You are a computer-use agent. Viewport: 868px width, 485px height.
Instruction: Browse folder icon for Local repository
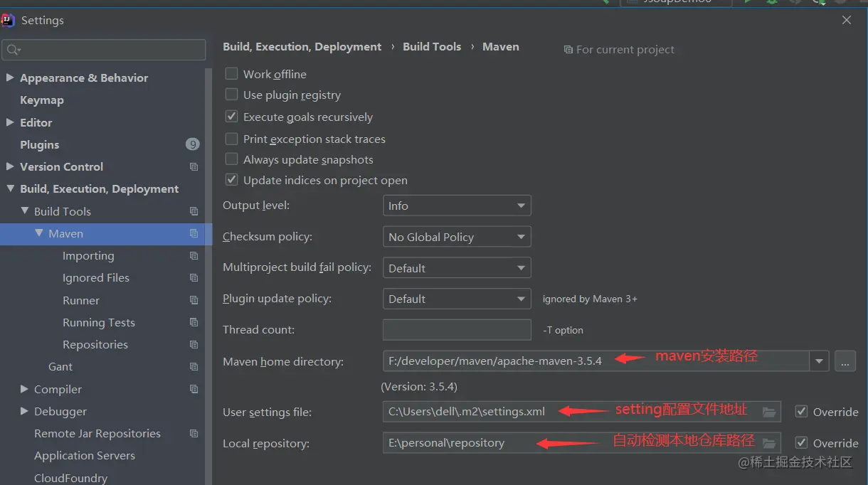768,442
